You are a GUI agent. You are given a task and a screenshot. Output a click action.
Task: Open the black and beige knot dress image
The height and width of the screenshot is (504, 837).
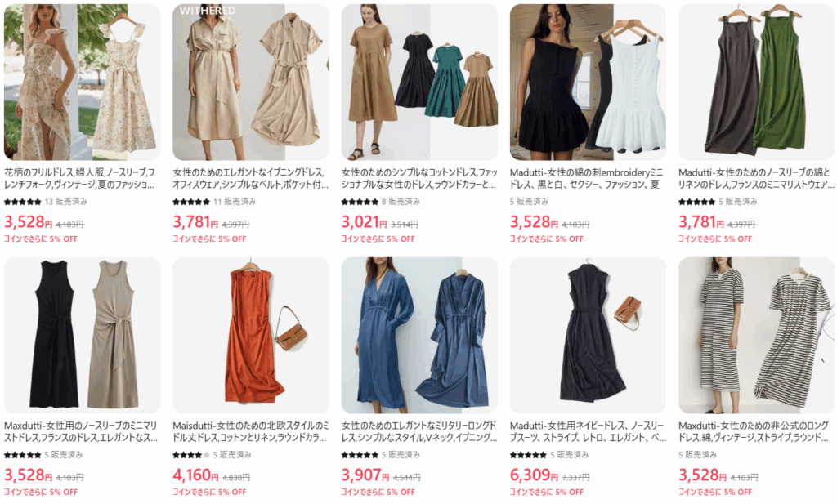[x=83, y=336]
